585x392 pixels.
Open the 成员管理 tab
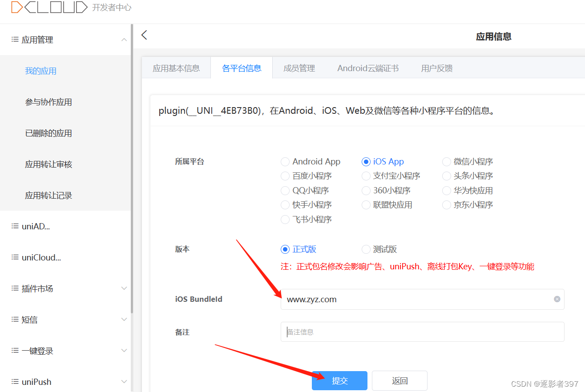[x=299, y=68]
